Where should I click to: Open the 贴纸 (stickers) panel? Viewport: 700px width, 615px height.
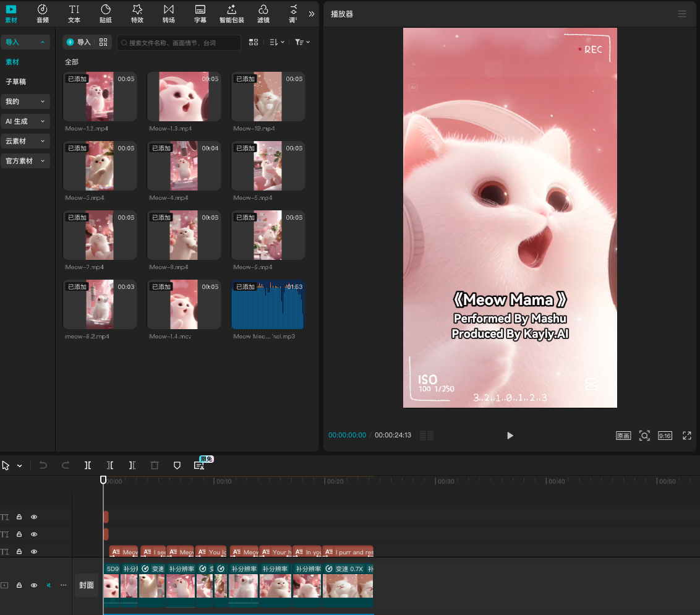tap(106, 13)
